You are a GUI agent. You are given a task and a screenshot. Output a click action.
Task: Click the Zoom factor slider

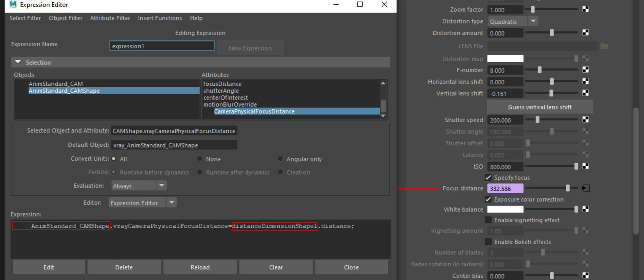(x=551, y=9)
